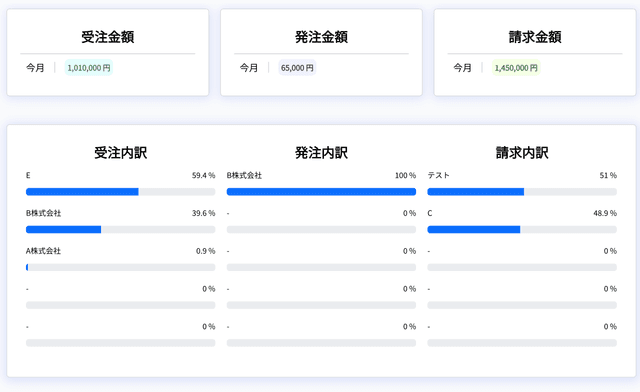This screenshot has height=392, width=640.
Task: Click the A株式会社 label
Action: coord(43,251)
